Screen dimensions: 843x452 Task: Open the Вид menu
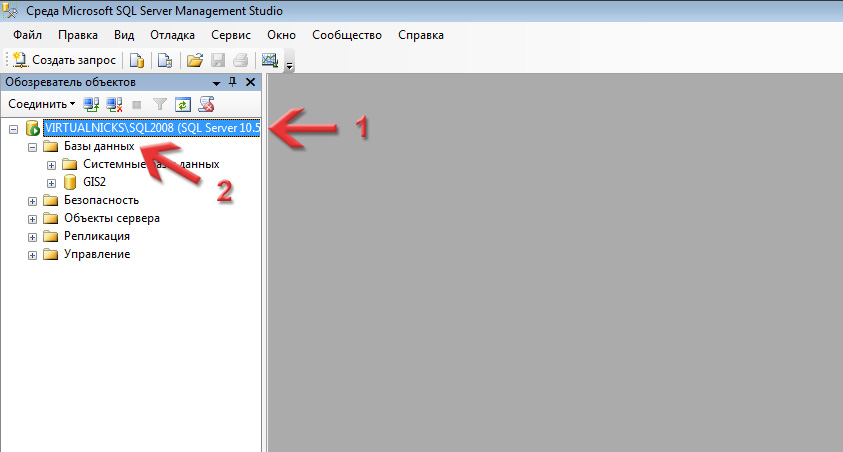[x=124, y=35]
